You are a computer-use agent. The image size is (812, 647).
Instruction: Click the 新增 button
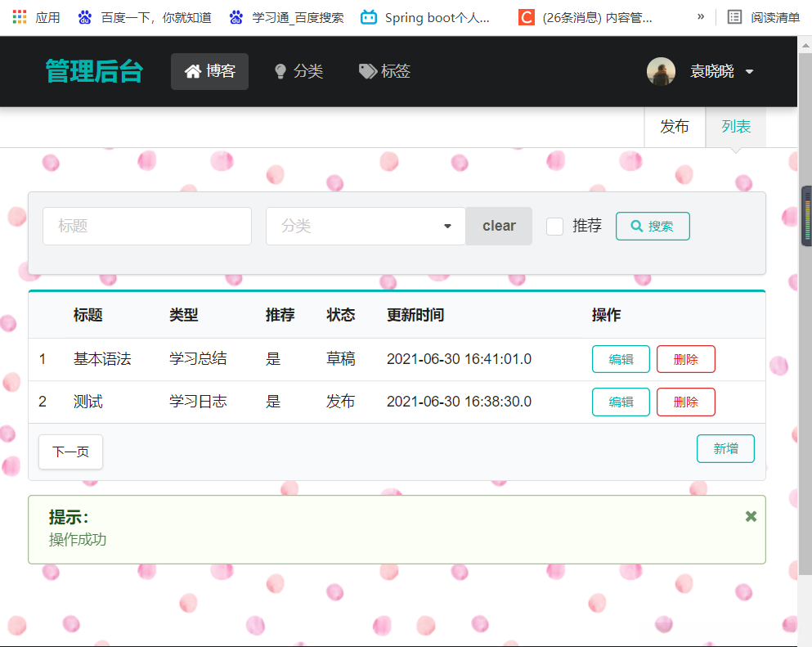[725, 448]
